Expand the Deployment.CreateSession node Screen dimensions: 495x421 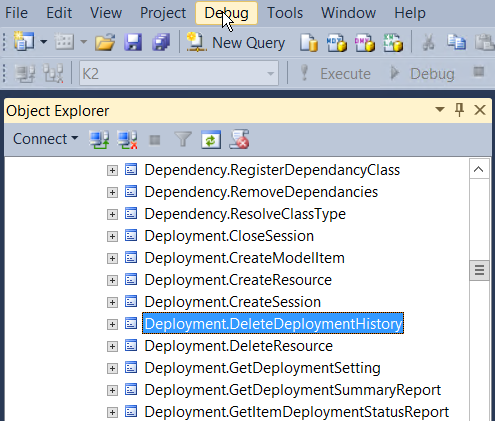(x=112, y=302)
